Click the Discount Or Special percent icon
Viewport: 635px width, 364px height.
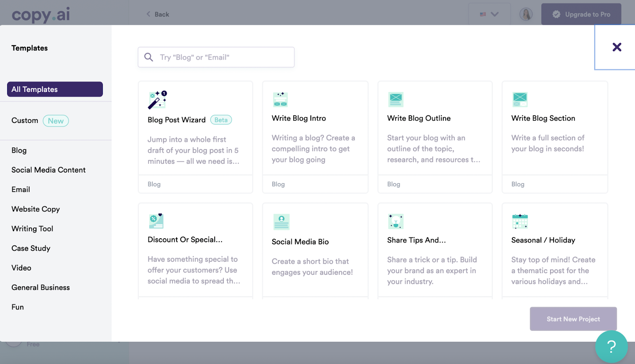[156, 220]
